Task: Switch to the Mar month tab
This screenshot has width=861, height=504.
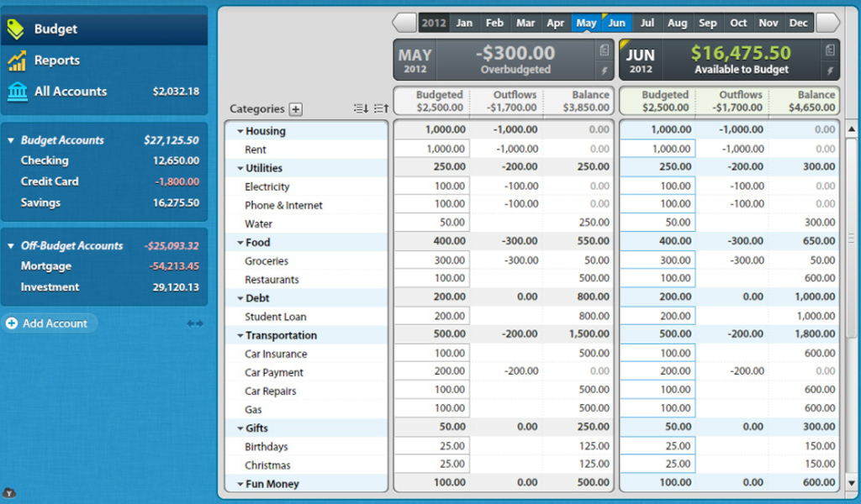Action: [526, 23]
